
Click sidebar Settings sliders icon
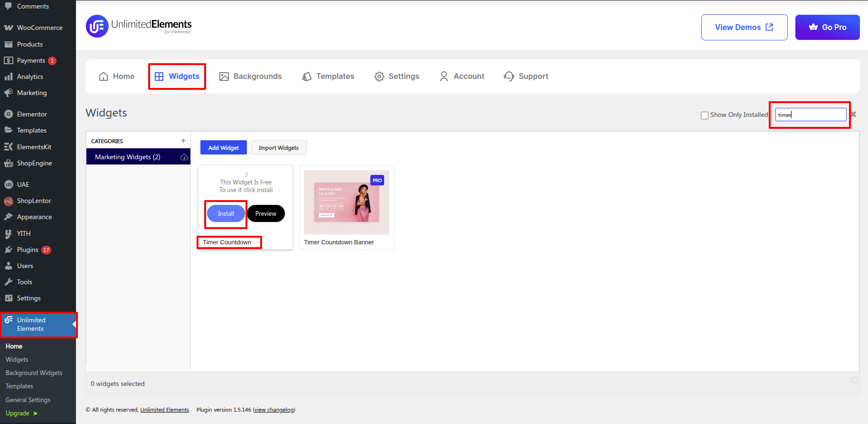coord(9,298)
